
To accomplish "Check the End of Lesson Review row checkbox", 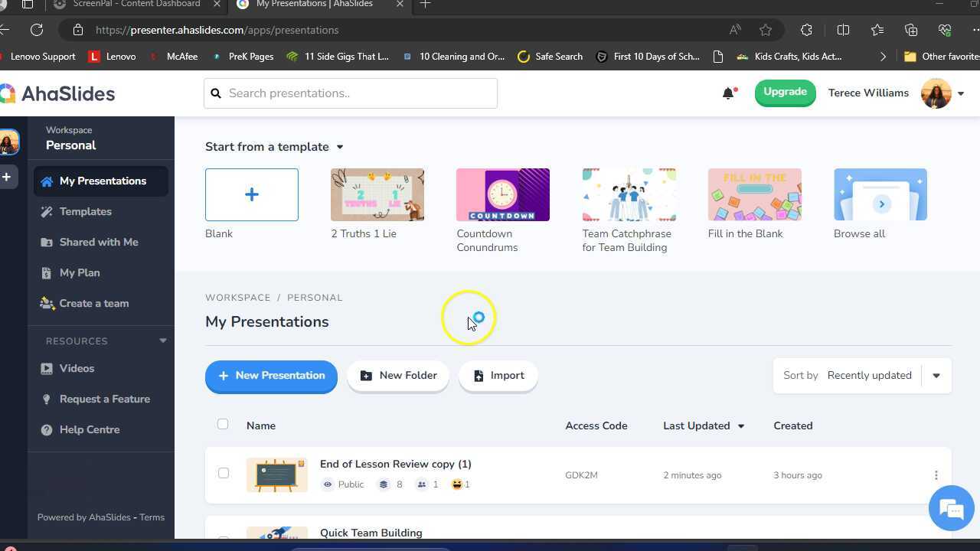I will tap(224, 473).
